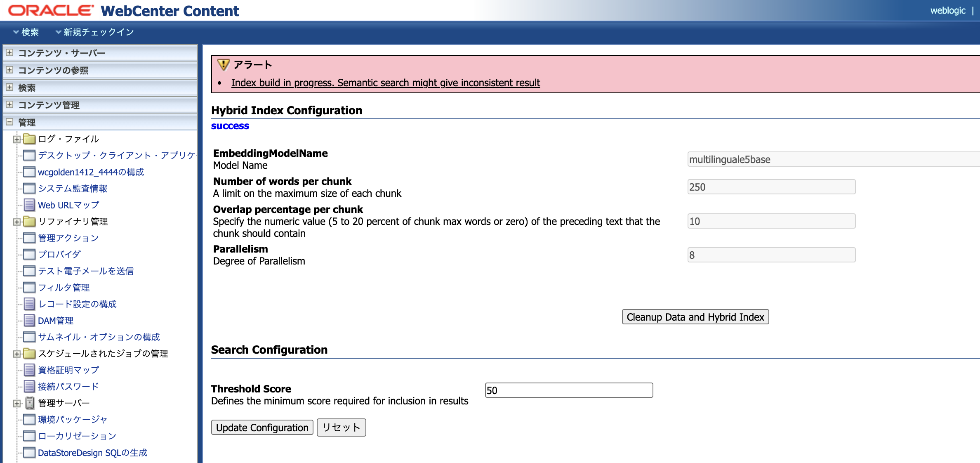The height and width of the screenshot is (463, 980).
Task: Expand the ログ・ファイル tree node
Action: pos(16,139)
